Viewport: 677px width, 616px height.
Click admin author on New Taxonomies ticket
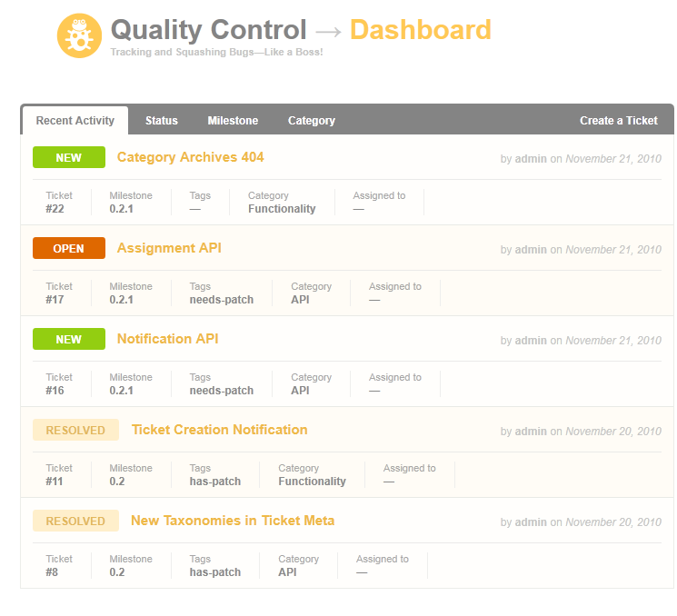[531, 522]
